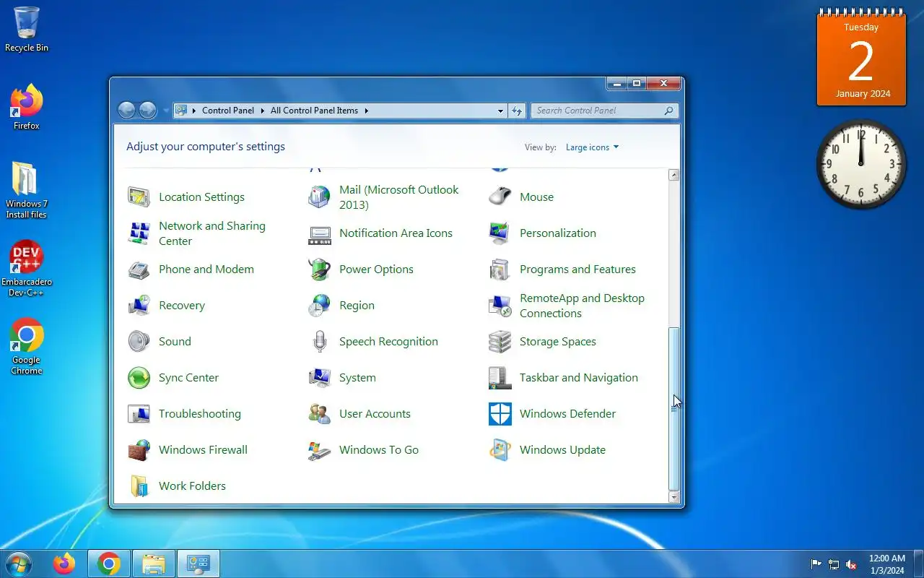This screenshot has width=924, height=578.
Task: Open the Region globe icon
Action: (319, 305)
